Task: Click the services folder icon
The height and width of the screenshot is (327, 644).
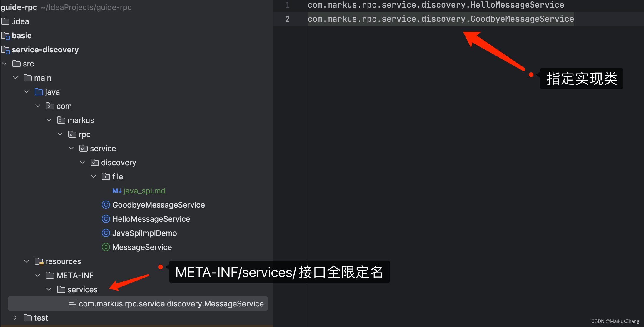Action: (61, 289)
